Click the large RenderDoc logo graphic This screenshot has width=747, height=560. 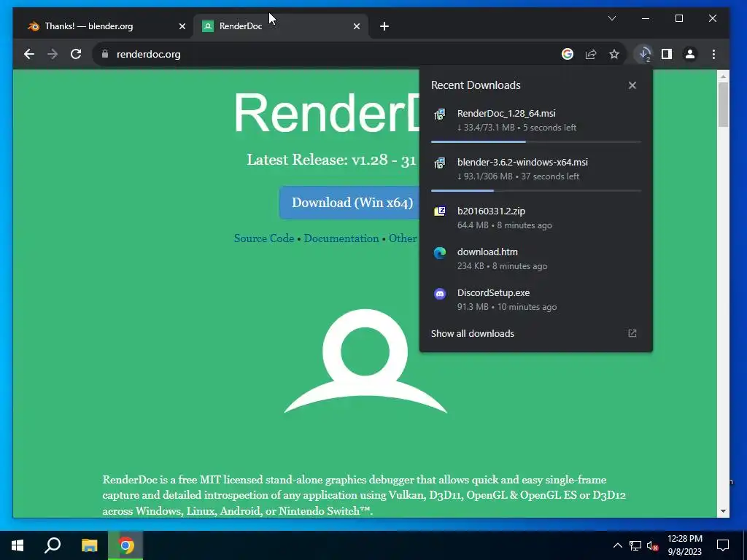coord(365,361)
